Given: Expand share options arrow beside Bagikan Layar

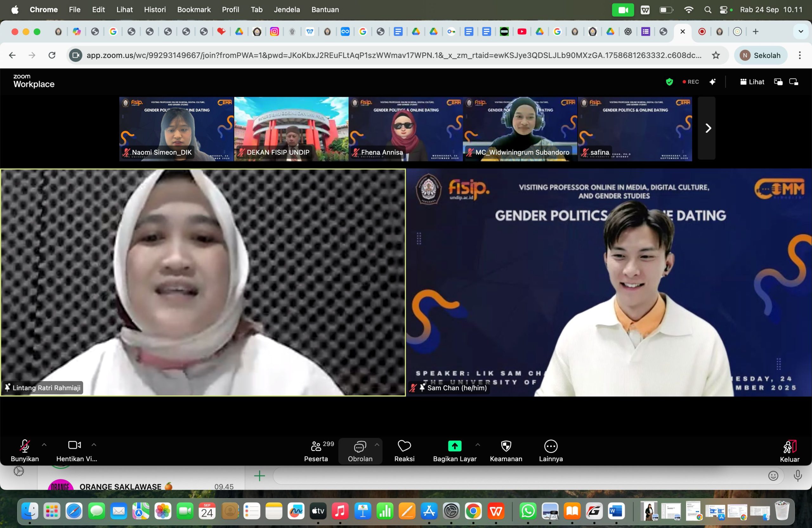Looking at the screenshot, I should pos(478,445).
